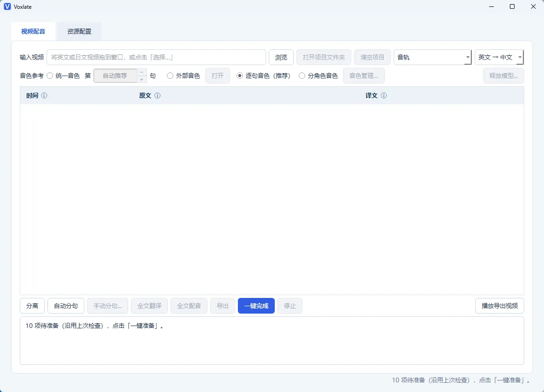Click the log message text area

272,341
